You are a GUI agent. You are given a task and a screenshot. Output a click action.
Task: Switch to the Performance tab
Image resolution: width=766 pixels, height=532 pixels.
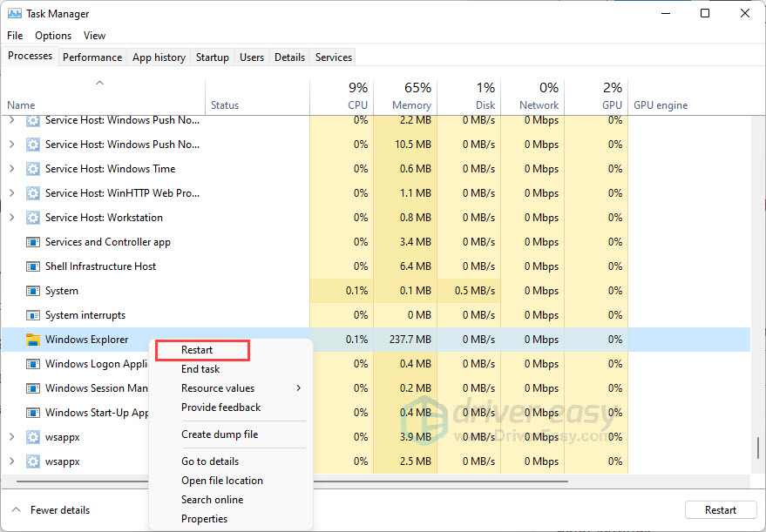click(92, 57)
